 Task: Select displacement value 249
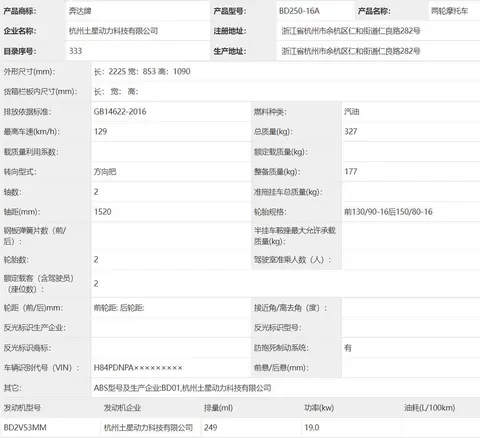coord(211,427)
